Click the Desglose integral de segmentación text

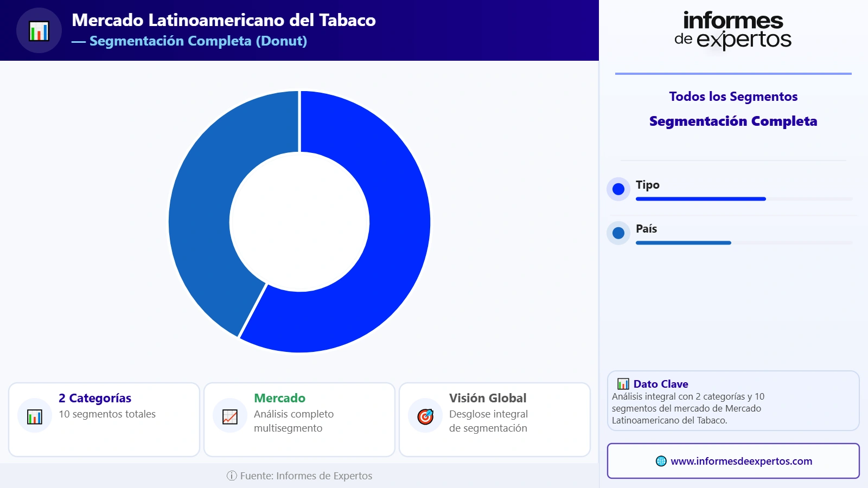click(488, 421)
